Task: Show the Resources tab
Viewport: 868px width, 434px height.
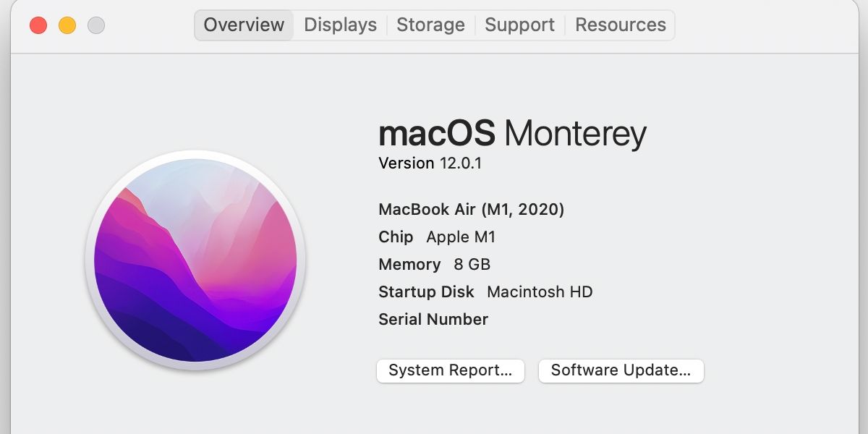Action: 620,25
